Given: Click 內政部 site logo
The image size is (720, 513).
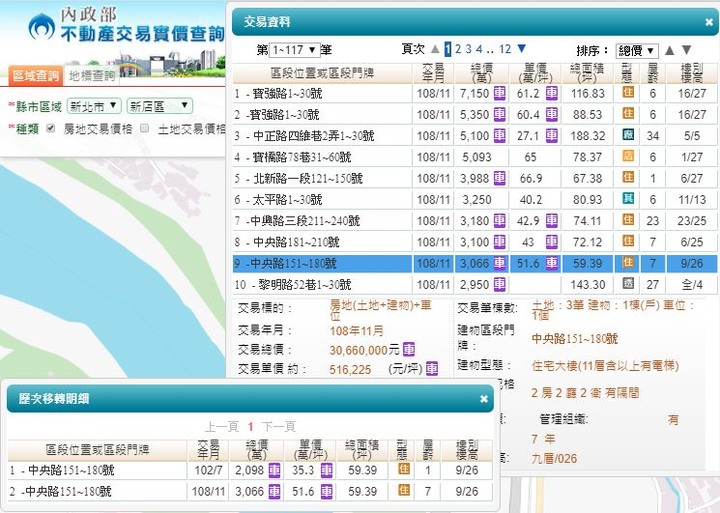Looking at the screenshot, I should (x=125, y=27).
